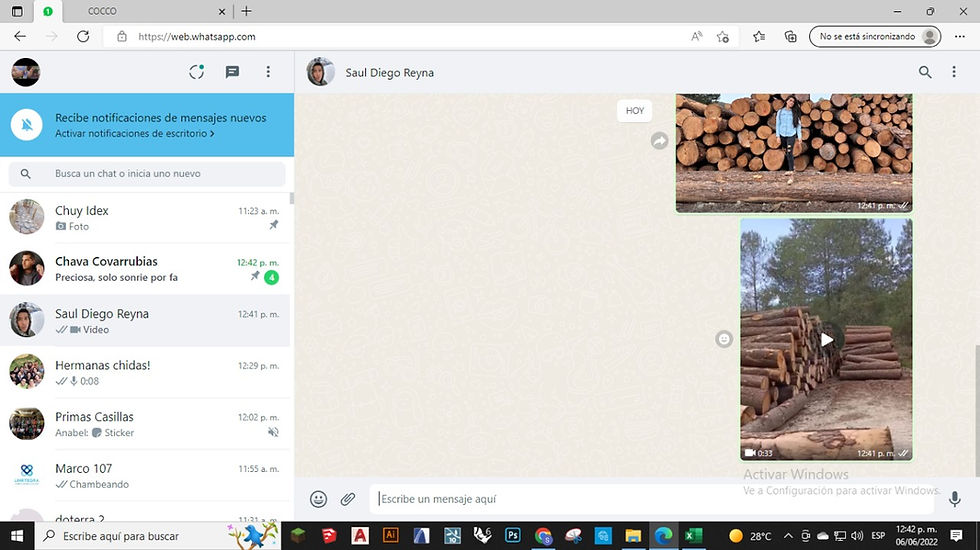React to the video with emoji button

coord(724,339)
